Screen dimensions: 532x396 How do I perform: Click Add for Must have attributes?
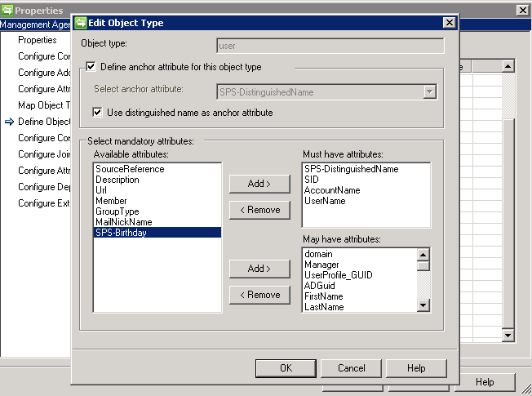pos(259,184)
